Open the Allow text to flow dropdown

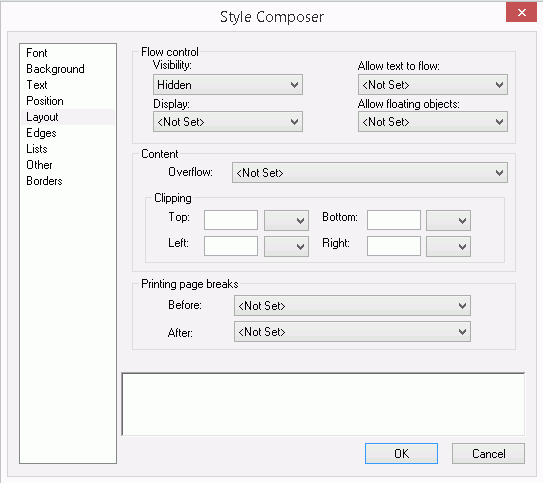pyautogui.click(x=433, y=84)
